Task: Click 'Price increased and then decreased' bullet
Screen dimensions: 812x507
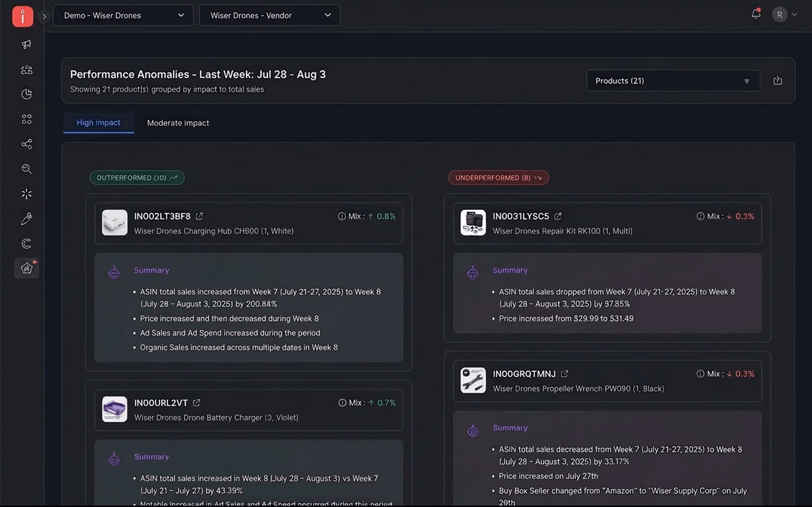Action: click(x=230, y=319)
